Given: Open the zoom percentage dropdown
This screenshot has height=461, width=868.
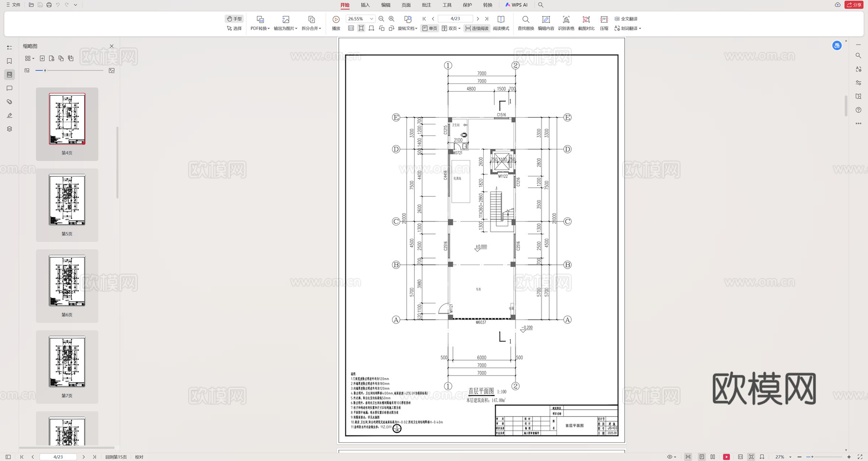Looking at the screenshot, I should 371,18.
